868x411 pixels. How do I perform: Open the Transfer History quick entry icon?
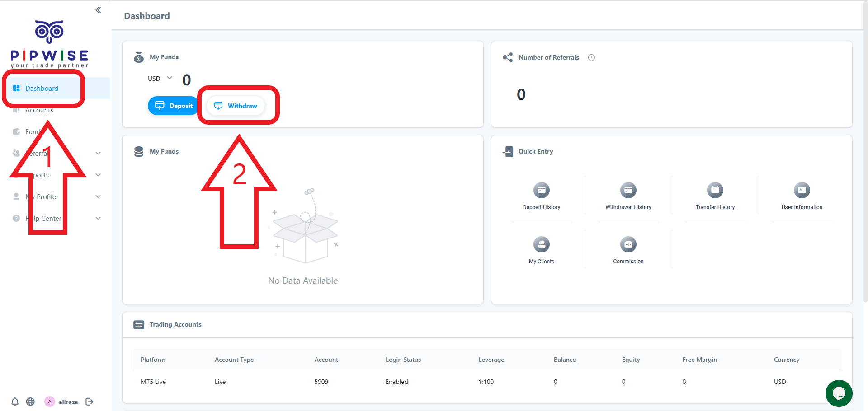715,191
